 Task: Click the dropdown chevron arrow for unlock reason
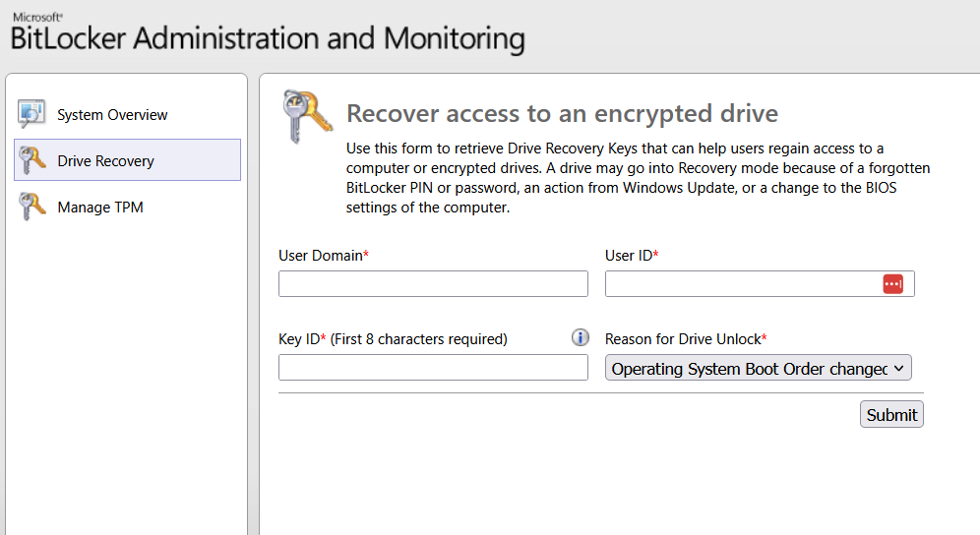point(898,368)
